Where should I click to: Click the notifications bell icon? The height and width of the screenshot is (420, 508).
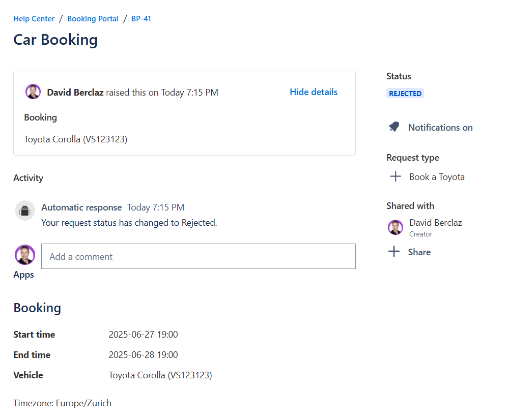394,127
